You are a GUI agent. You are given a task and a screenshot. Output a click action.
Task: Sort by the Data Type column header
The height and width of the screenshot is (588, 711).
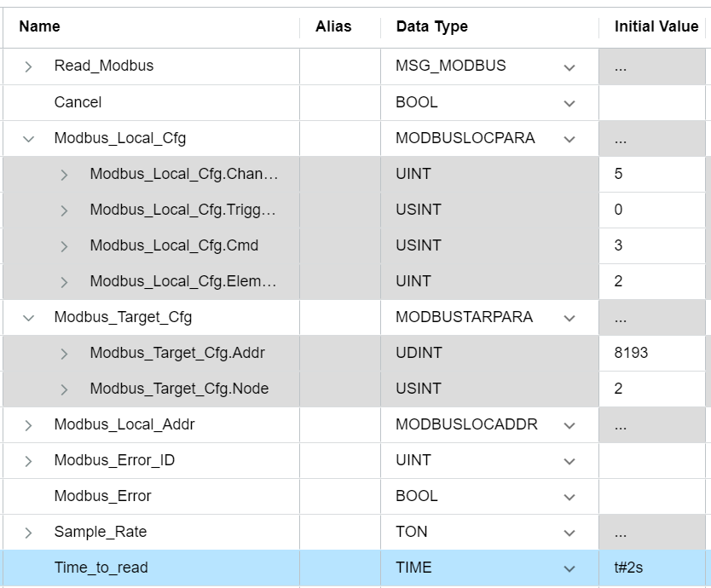pos(431,26)
